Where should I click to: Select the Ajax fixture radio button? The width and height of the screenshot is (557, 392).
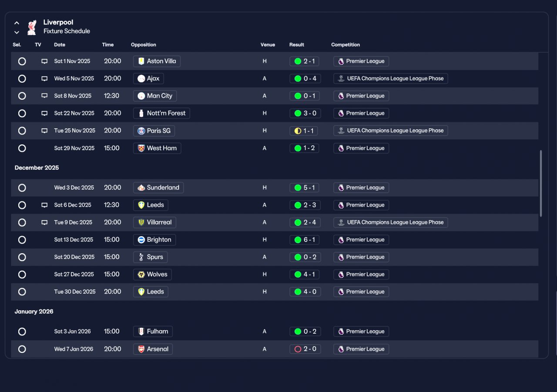tap(22, 79)
